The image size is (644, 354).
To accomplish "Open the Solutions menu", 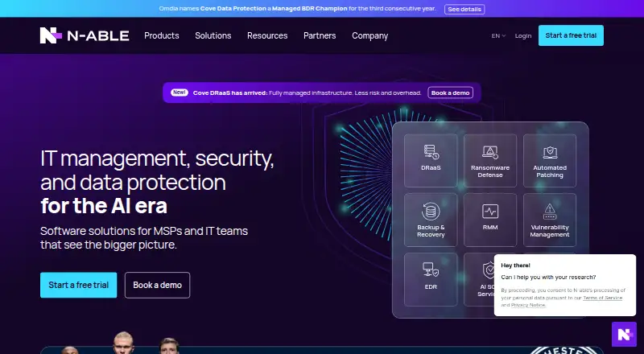I will pyautogui.click(x=213, y=35).
